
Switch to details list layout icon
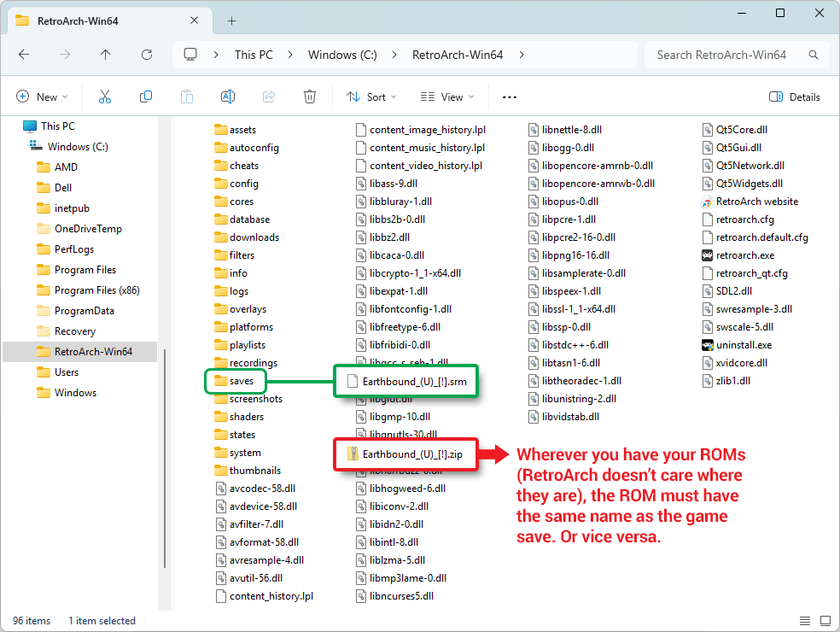coord(805,621)
